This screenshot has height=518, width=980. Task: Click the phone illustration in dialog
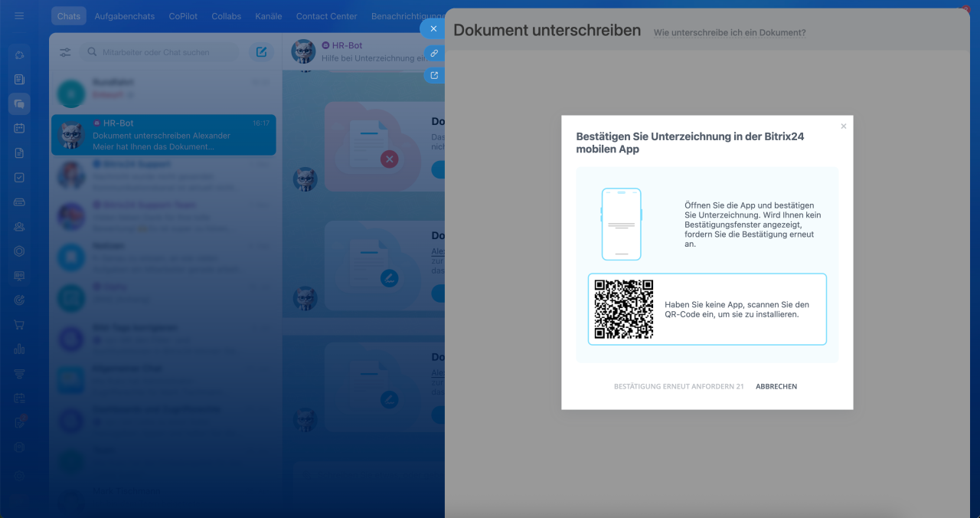coord(621,225)
